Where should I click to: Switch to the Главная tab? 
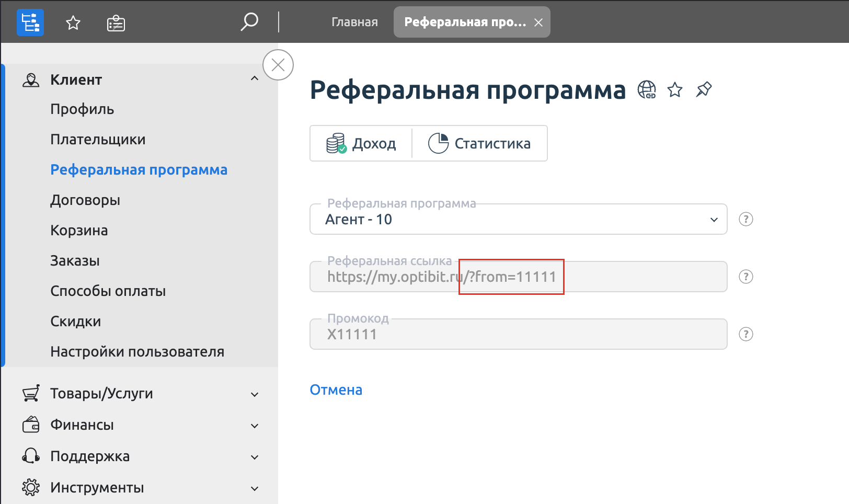click(354, 22)
